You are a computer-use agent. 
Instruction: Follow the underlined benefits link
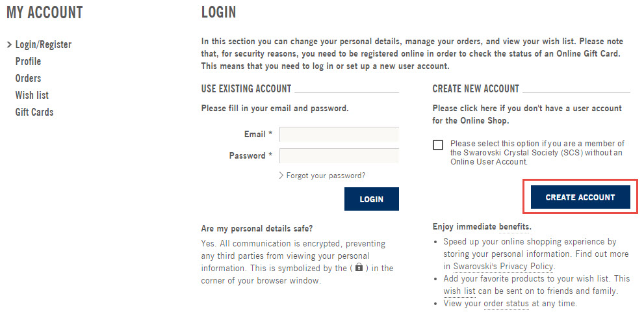[x=515, y=226]
